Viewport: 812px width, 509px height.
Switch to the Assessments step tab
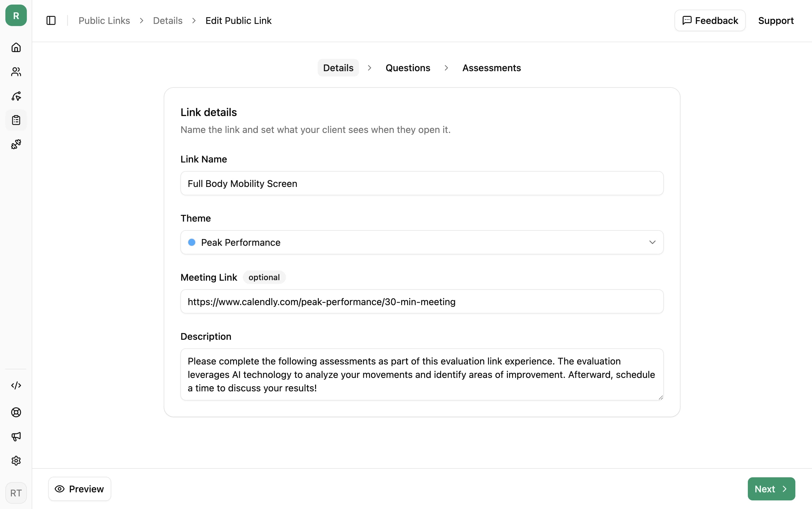491,68
